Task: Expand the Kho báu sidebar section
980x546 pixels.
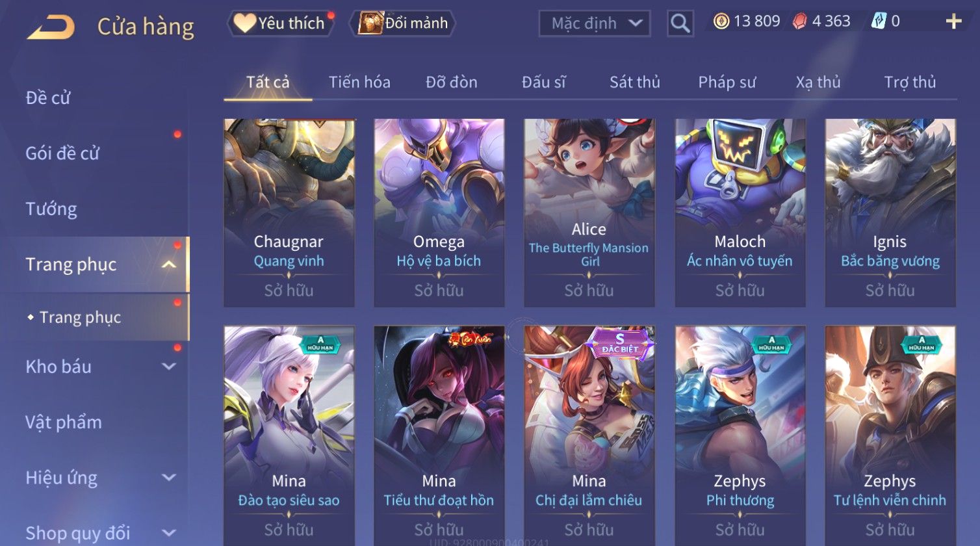Action: pyautogui.click(x=169, y=367)
